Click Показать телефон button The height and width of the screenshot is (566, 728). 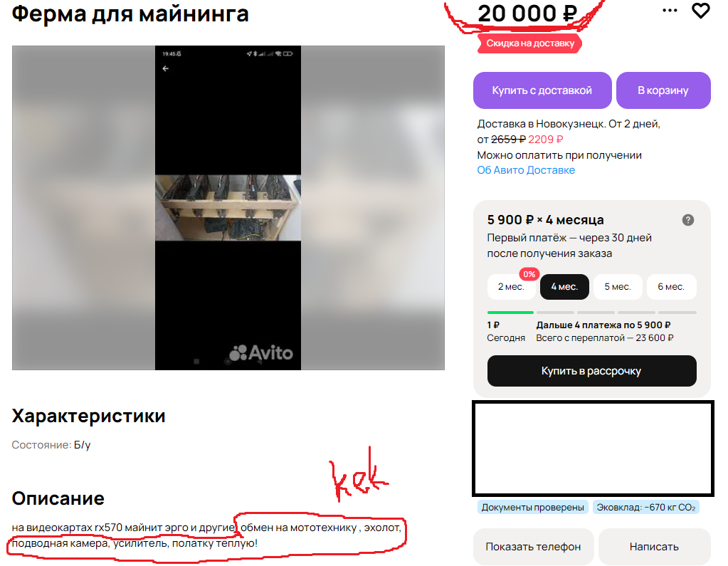pos(533,547)
